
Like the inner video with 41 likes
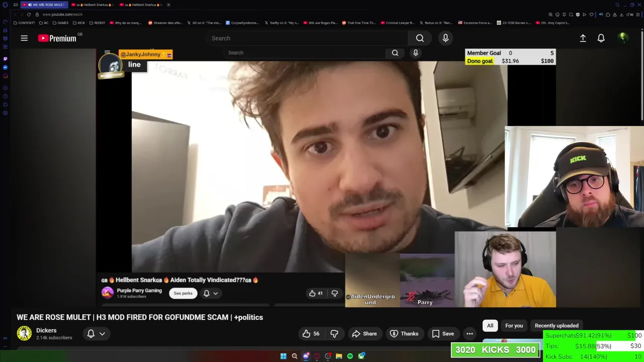(x=316, y=293)
